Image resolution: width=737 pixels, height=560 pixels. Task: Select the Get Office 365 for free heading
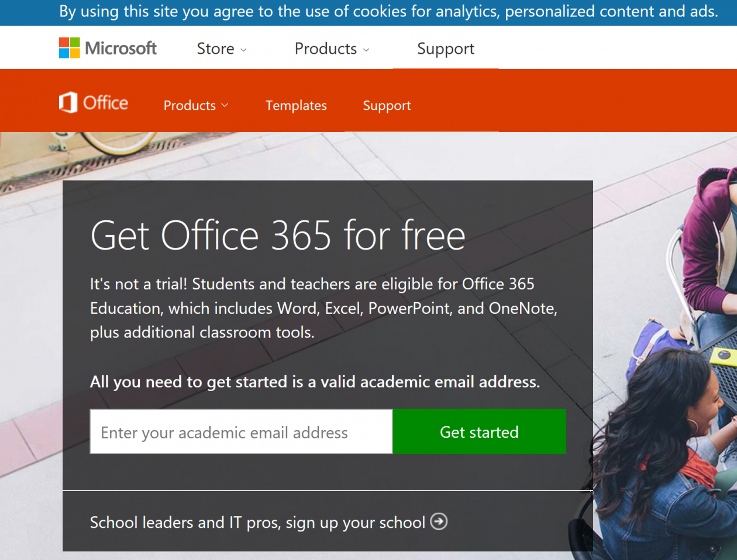pyautogui.click(x=277, y=235)
